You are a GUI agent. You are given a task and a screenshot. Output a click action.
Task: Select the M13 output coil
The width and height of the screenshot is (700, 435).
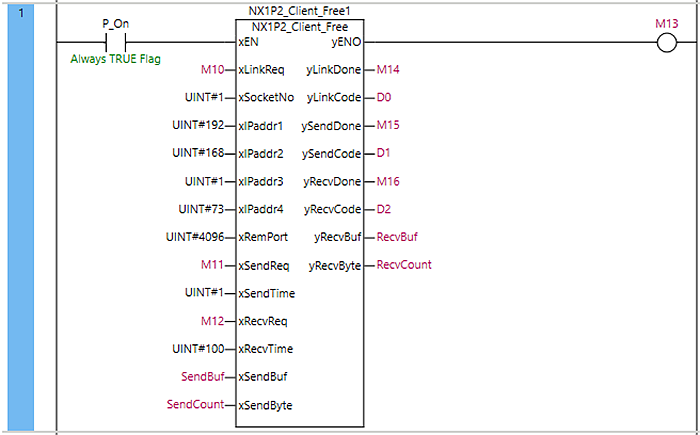click(x=667, y=43)
